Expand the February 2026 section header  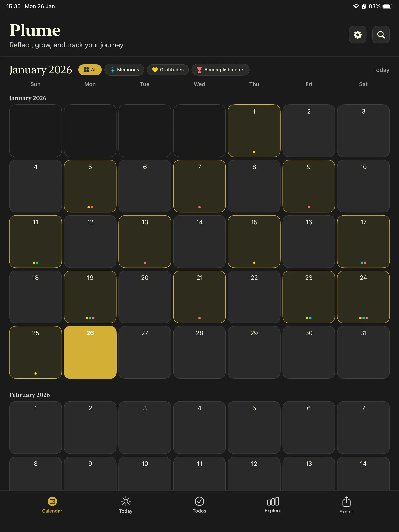[x=29, y=395]
